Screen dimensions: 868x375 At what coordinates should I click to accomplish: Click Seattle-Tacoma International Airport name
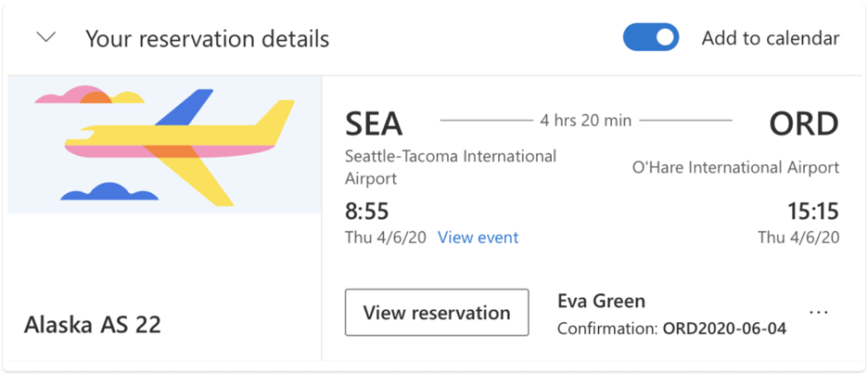point(451,166)
